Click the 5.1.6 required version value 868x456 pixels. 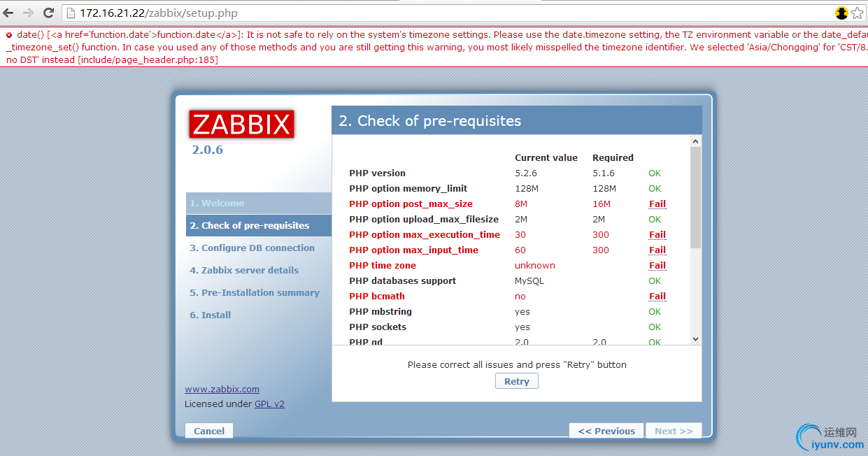tap(604, 173)
